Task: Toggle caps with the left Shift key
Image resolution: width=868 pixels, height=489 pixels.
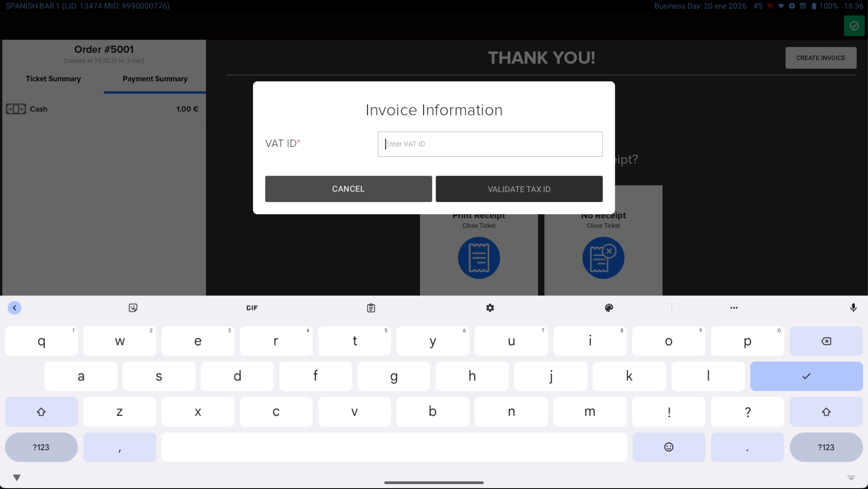Action: [x=41, y=411]
